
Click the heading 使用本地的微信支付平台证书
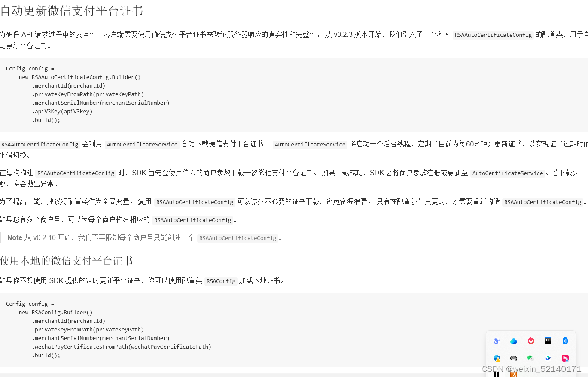tap(66, 261)
